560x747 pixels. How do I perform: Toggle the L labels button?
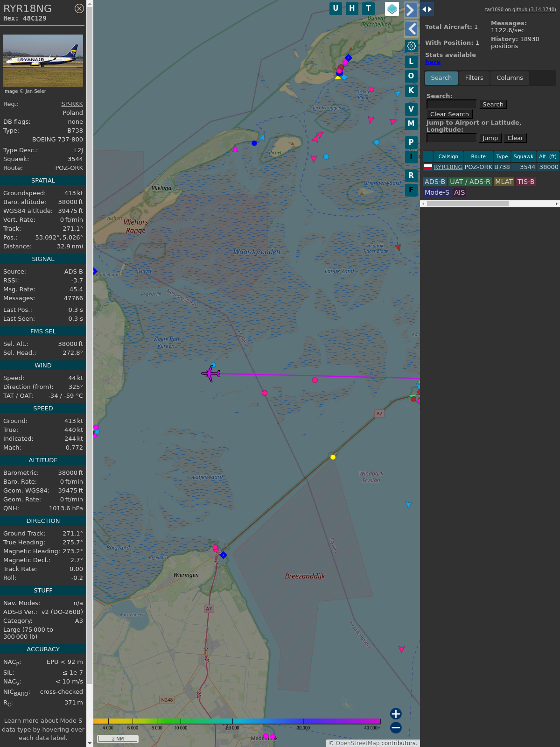pyautogui.click(x=411, y=62)
